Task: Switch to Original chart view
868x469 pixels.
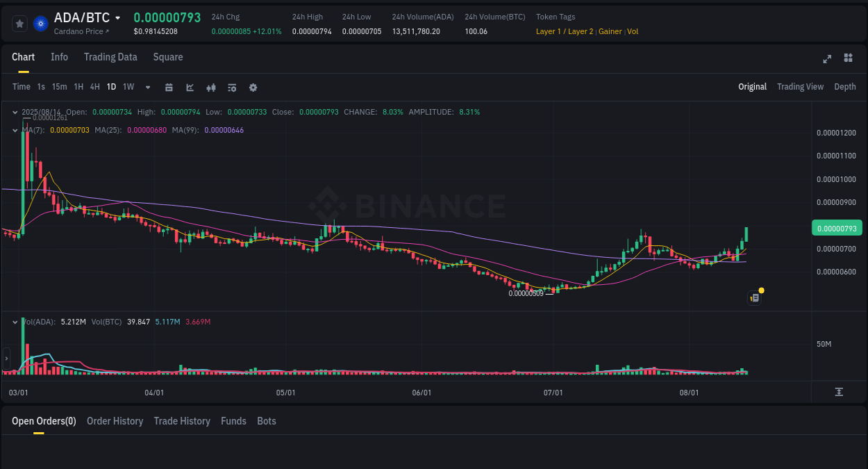Action: (x=752, y=87)
